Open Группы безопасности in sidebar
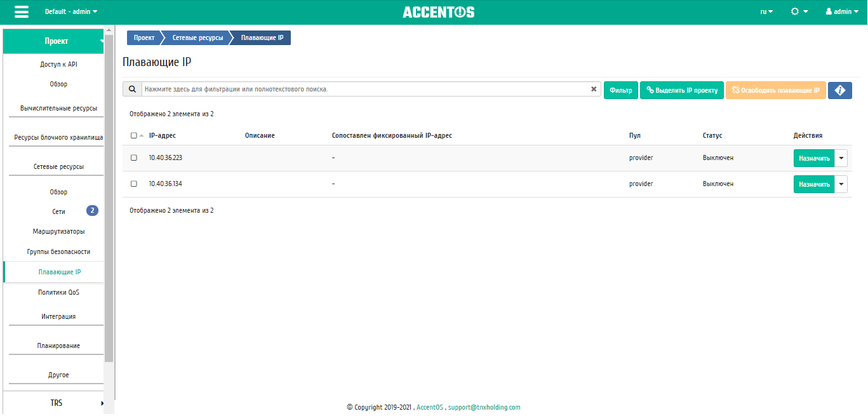Image resolution: width=868 pixels, height=416 pixels. [58, 252]
